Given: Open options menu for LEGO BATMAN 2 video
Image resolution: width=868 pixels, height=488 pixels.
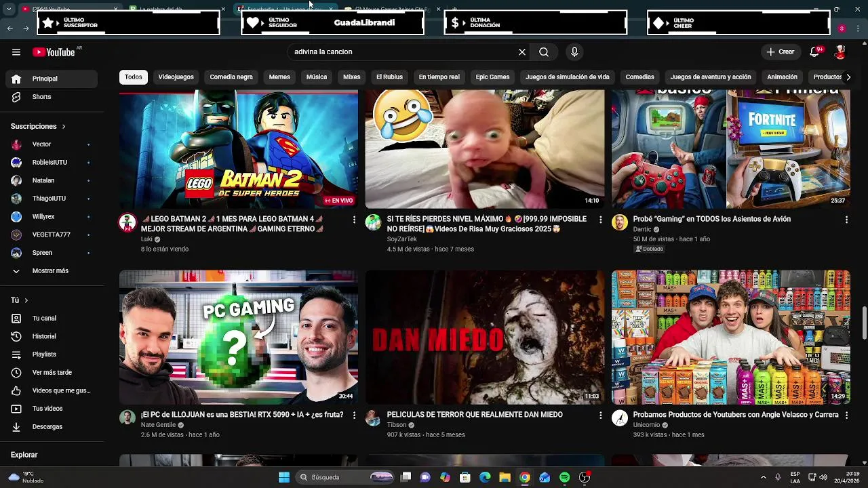Looking at the screenshot, I should point(354,220).
